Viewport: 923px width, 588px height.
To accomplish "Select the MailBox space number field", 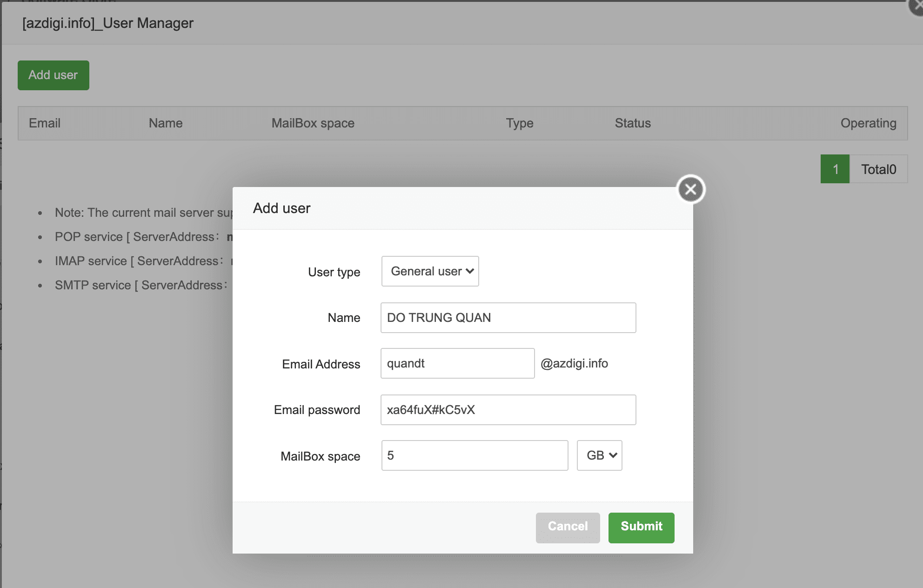I will pos(475,455).
